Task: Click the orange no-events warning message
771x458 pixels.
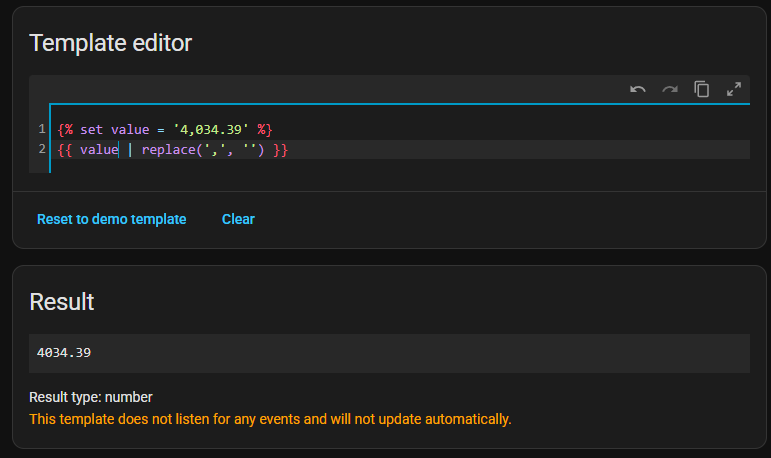Action: 270,419
